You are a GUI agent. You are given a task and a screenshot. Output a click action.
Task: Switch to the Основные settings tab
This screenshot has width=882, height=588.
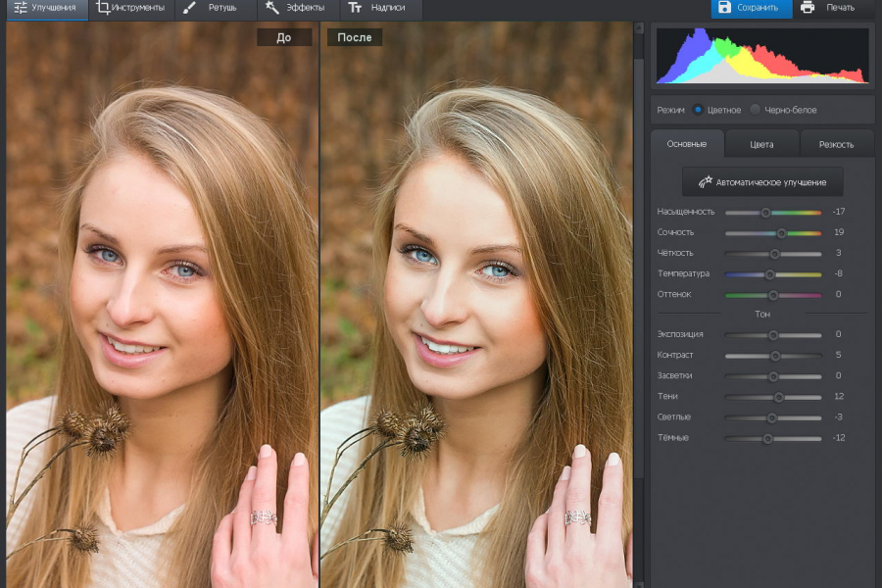click(687, 144)
